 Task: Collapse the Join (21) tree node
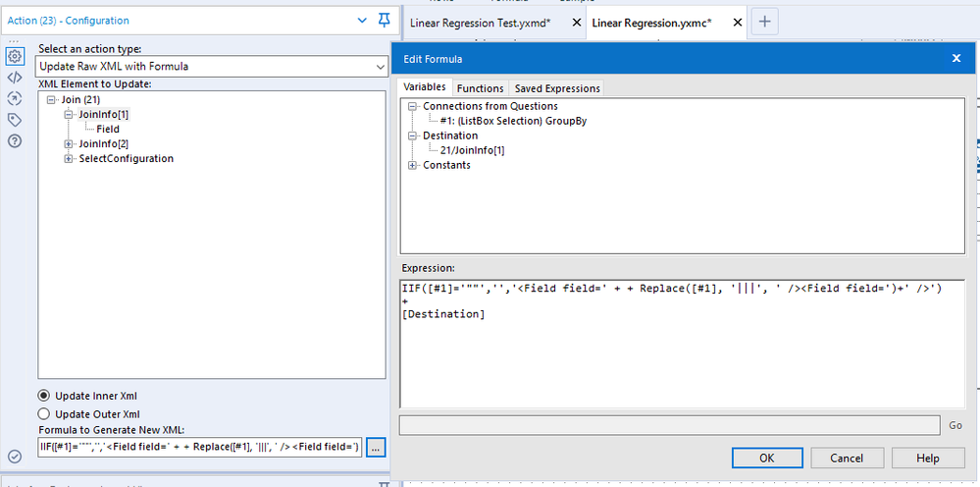coord(51,100)
